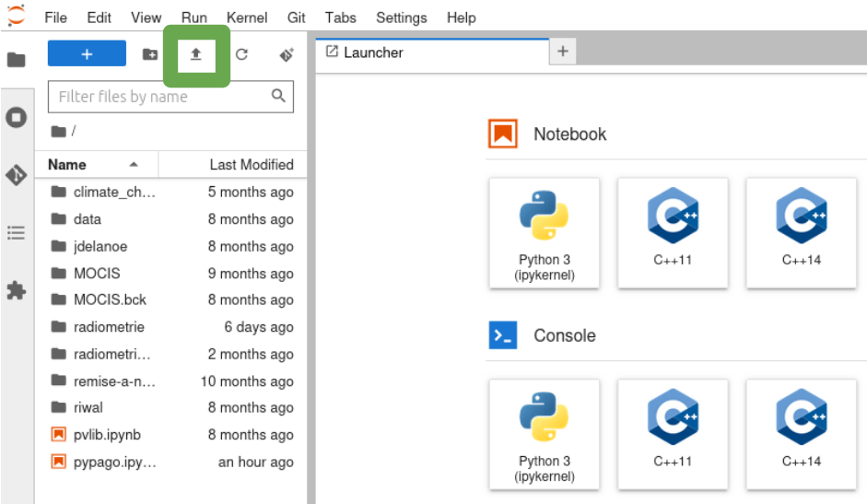This screenshot has height=504, width=867.
Task: Sort files by Last Modified column
Action: point(233,165)
